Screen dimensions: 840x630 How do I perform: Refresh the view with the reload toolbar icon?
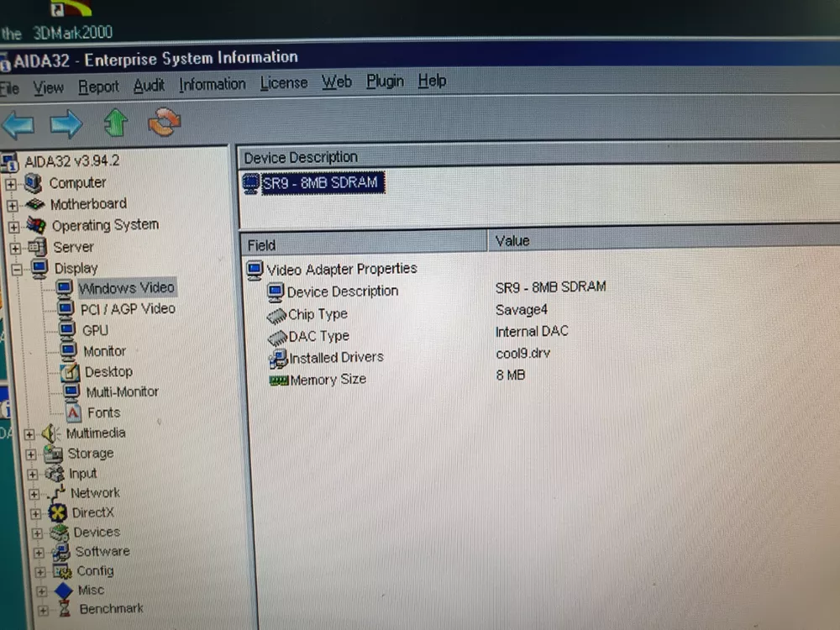(165, 123)
